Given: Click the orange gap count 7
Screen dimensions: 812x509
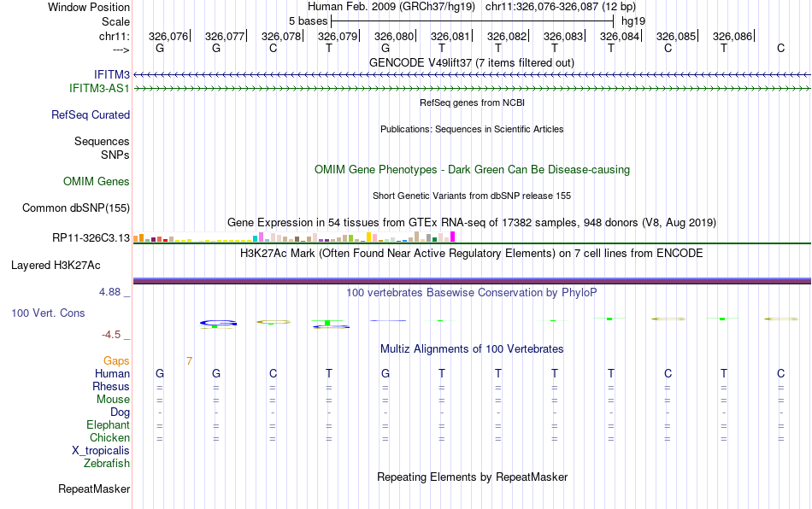Looking at the screenshot, I should tap(190, 361).
